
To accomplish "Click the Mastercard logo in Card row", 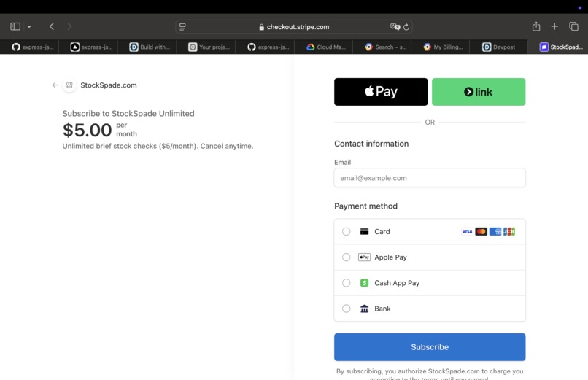I will coord(481,232).
